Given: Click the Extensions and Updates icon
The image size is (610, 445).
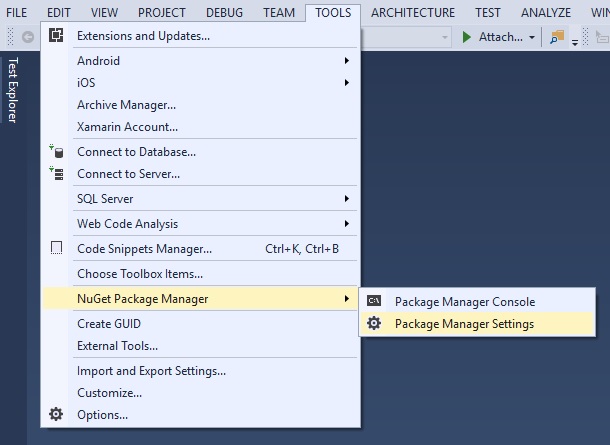Looking at the screenshot, I should [57, 36].
